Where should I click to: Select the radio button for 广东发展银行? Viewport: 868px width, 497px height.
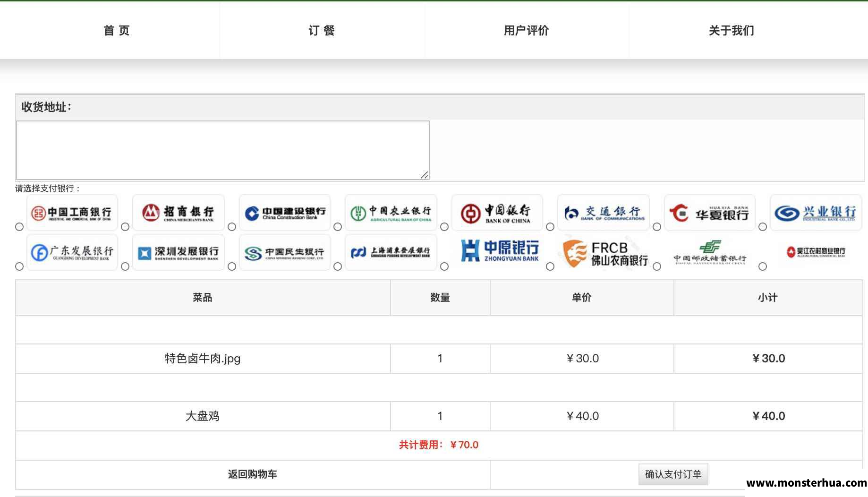coord(19,266)
